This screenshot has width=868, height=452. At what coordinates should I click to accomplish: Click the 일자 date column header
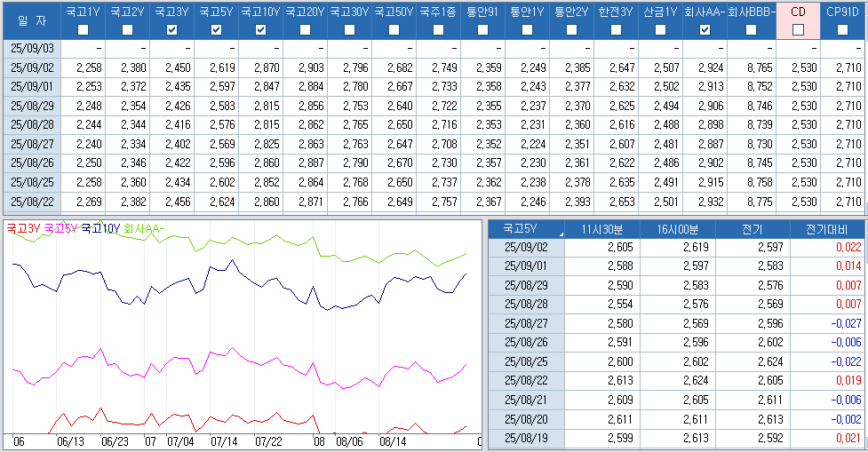click(33, 20)
